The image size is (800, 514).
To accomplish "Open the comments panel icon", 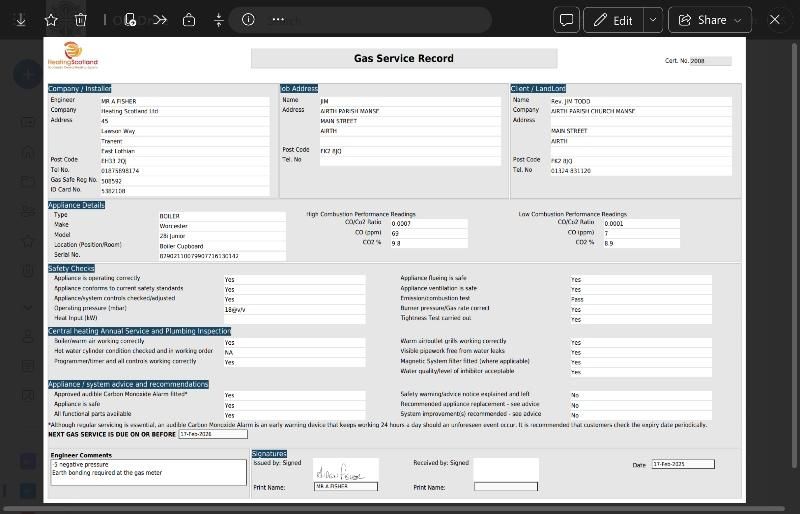I will [x=566, y=20].
